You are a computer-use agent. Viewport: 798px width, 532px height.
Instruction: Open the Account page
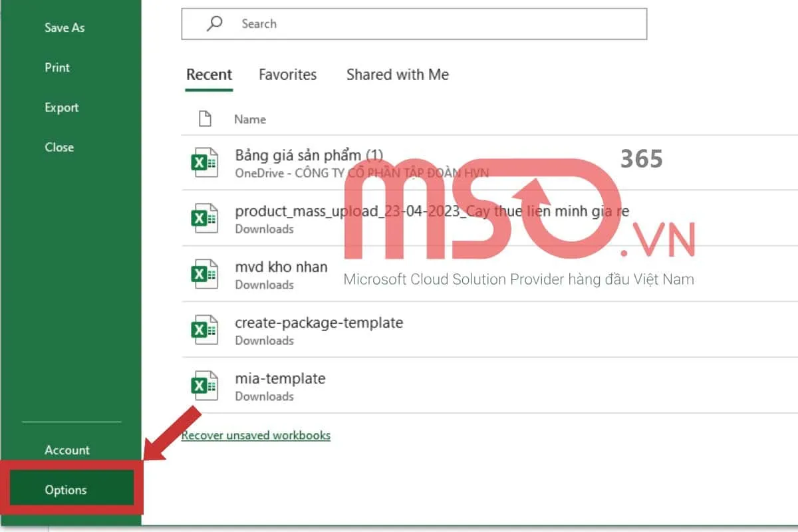66,450
